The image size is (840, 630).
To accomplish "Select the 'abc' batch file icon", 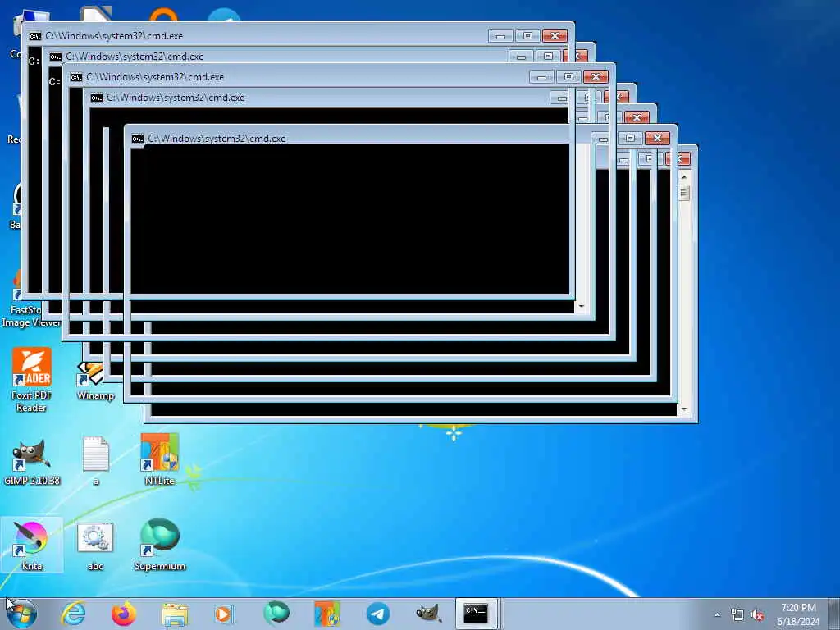I will pos(95,546).
